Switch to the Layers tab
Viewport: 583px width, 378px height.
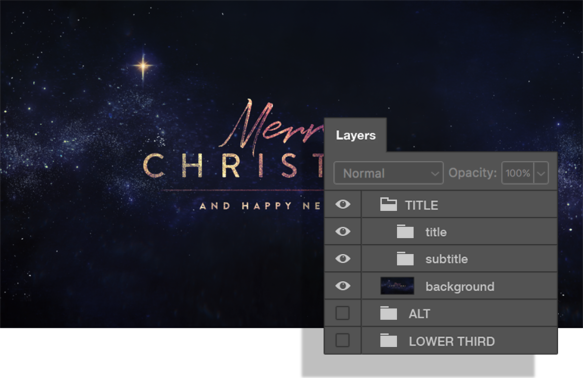(355, 135)
